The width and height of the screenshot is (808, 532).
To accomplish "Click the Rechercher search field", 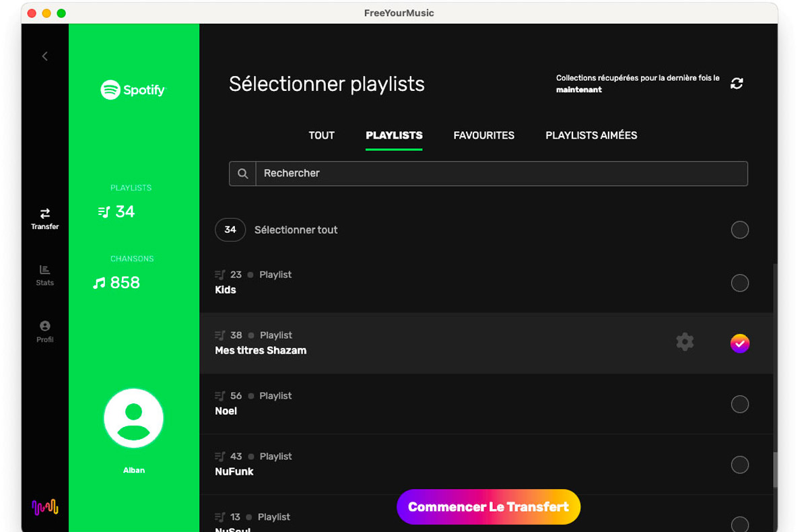I will [x=502, y=174].
